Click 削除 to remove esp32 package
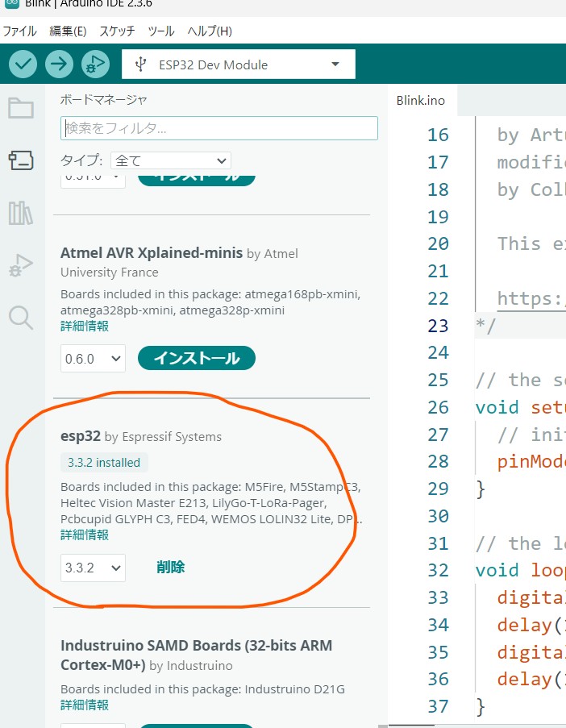This screenshot has width=566, height=728. coord(170,568)
